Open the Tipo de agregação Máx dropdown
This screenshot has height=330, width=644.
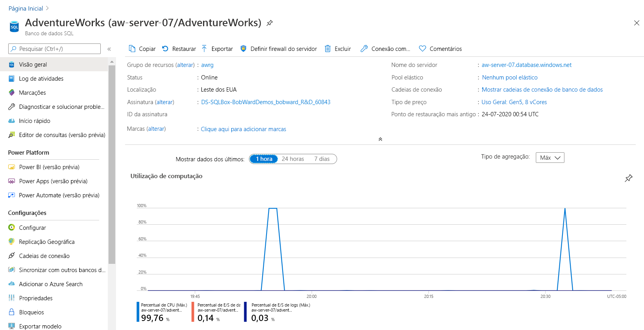coord(550,158)
